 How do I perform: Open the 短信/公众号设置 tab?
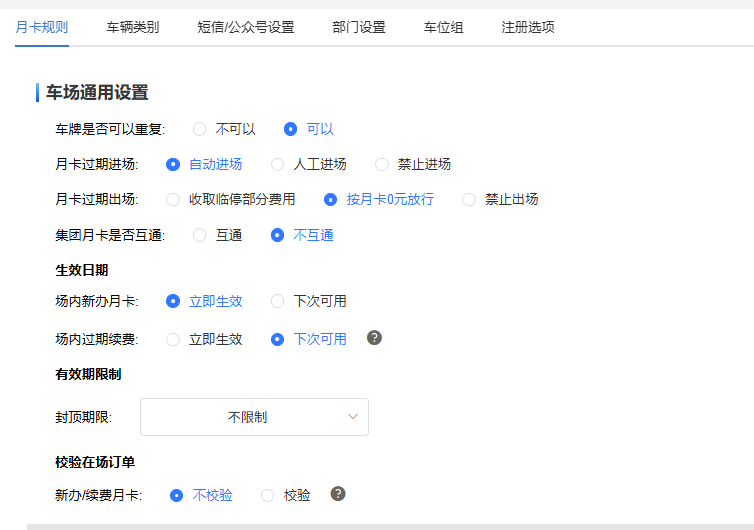click(246, 27)
